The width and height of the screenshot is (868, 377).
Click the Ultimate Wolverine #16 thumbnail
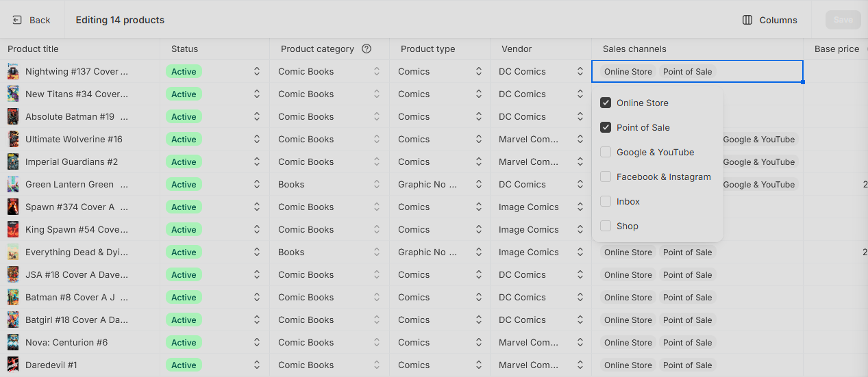13,139
